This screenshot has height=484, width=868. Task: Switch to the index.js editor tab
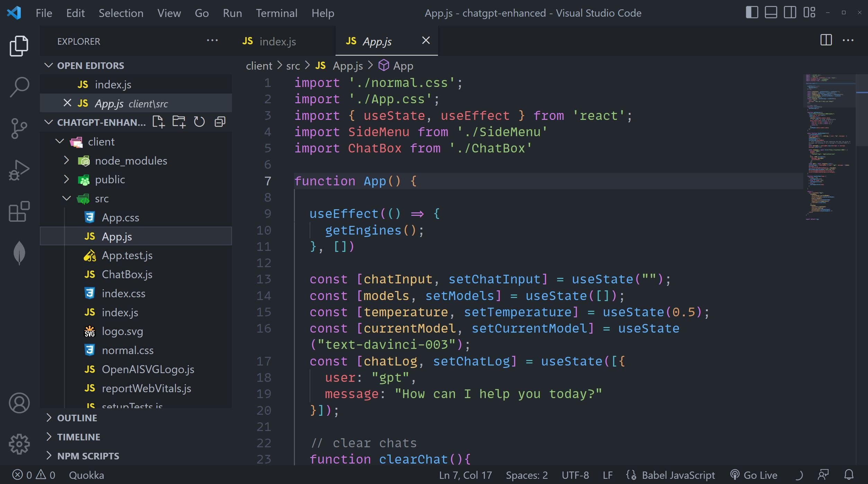(277, 42)
